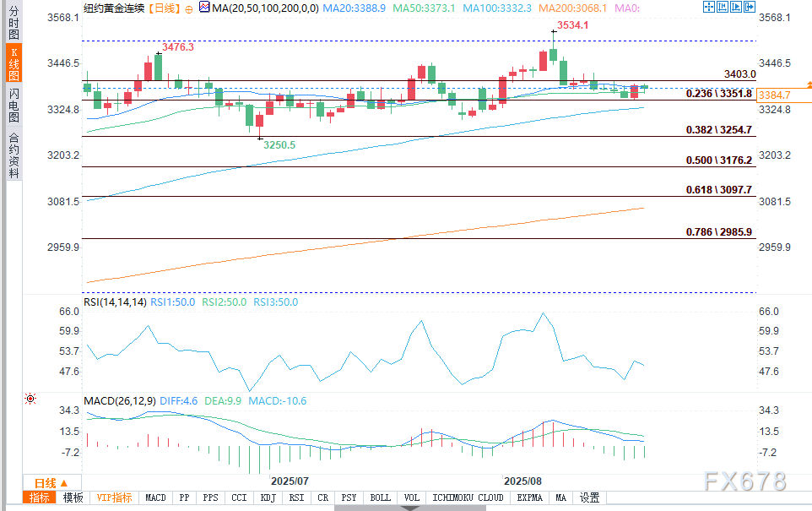Select the 模板 tab at bottom
812x511 pixels.
click(73, 497)
